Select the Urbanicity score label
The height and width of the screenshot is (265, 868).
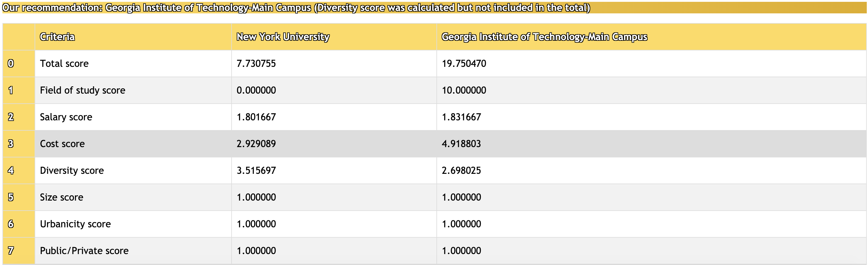pyautogui.click(x=76, y=224)
